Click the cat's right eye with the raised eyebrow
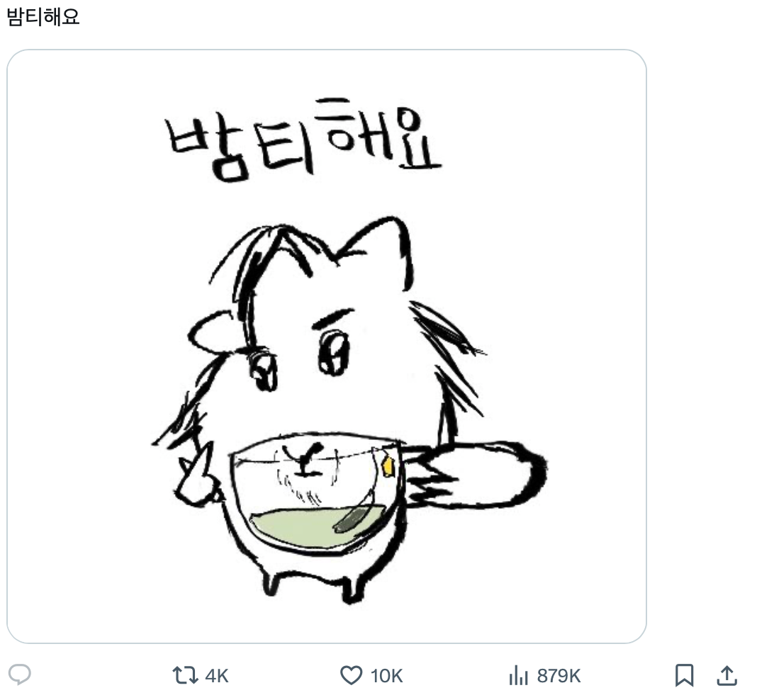Viewport: 757px width, 700px height. 333,351
